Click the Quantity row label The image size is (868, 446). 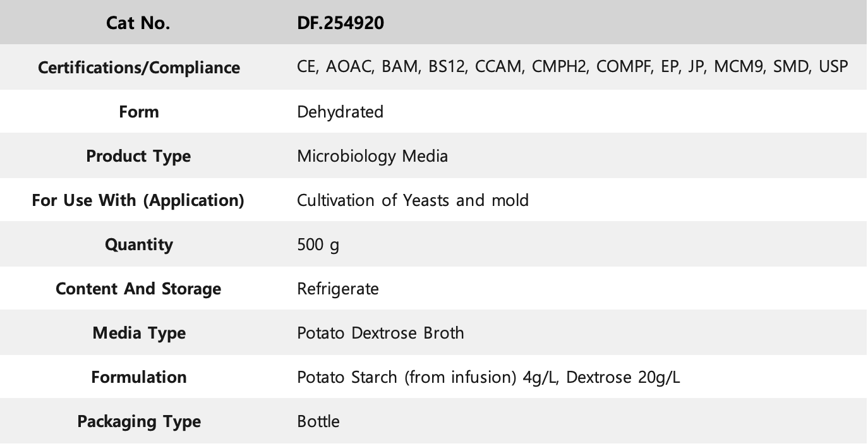138,244
